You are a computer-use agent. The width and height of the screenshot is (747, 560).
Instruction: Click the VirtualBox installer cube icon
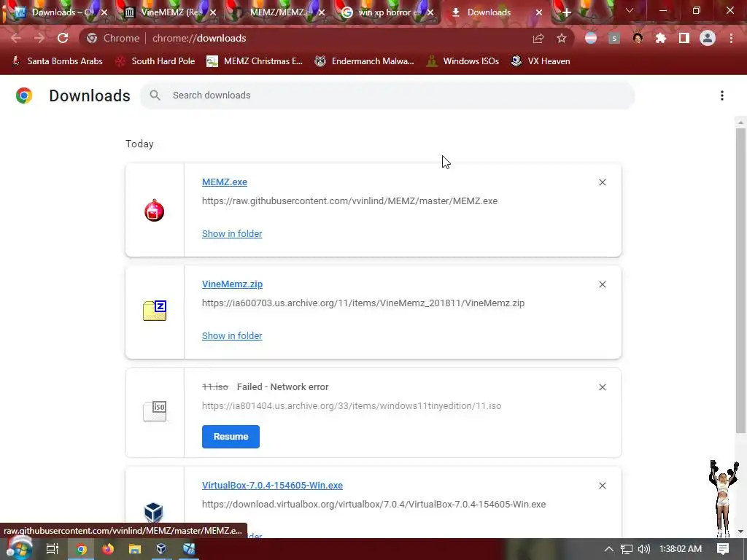tap(153, 513)
